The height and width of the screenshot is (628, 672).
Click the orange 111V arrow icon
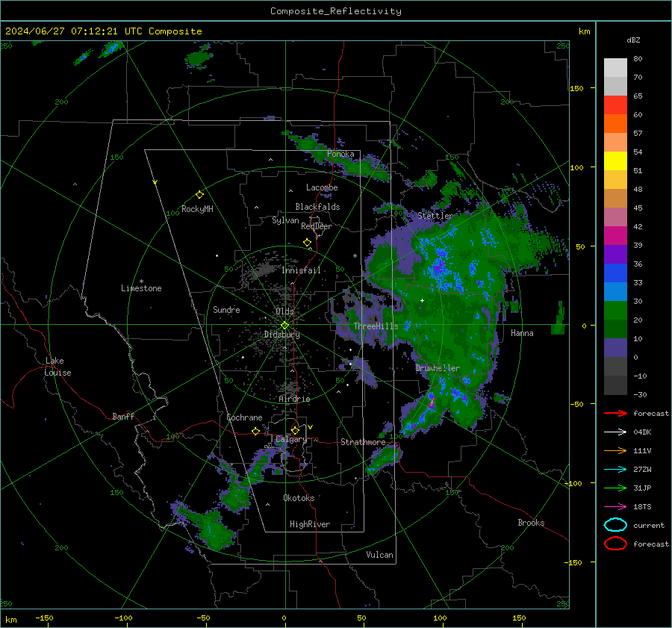point(615,450)
